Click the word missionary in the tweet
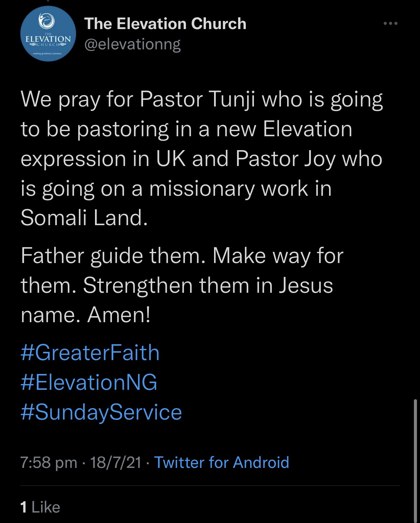 click(202, 188)
